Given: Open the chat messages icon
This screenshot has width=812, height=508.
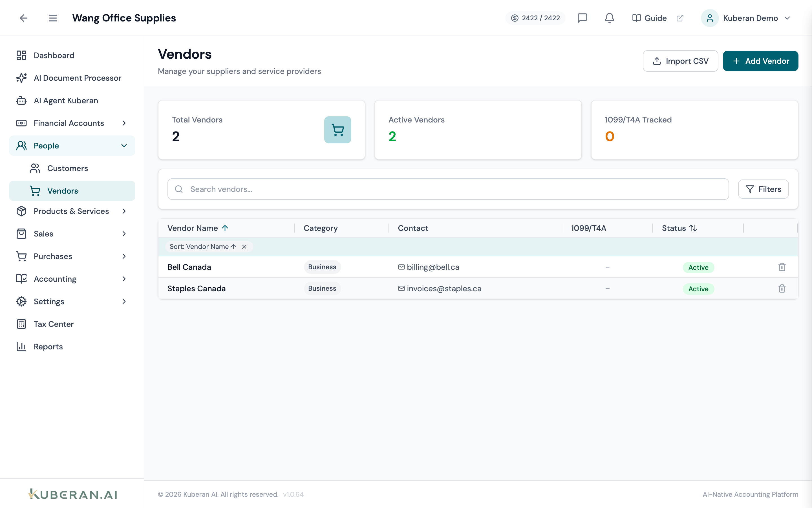Looking at the screenshot, I should pos(582,18).
